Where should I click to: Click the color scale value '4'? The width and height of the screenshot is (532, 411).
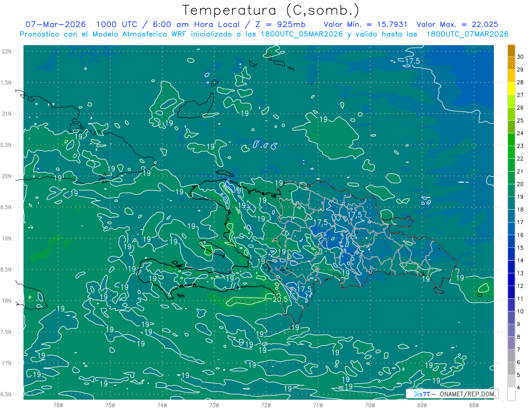pyautogui.click(x=519, y=388)
